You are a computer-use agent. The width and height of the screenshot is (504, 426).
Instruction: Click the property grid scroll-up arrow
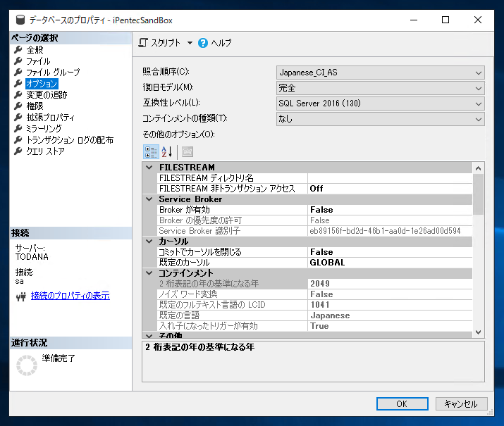[478, 168]
